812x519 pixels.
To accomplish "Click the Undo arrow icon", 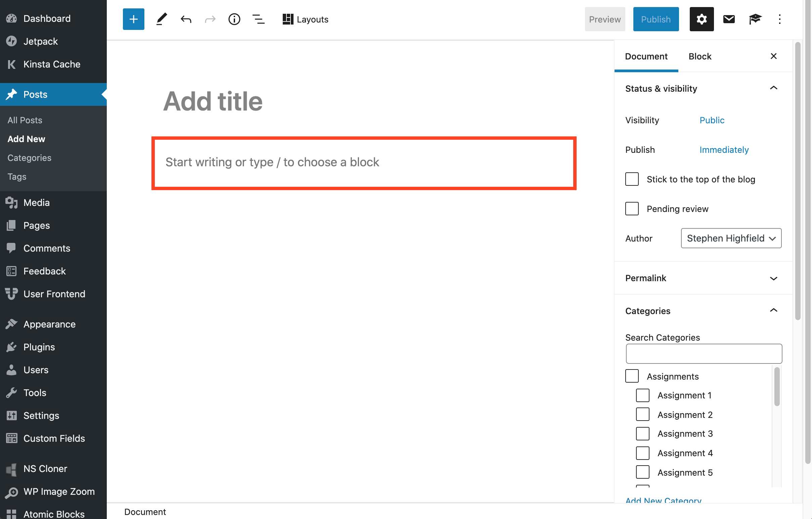I will pyautogui.click(x=186, y=19).
